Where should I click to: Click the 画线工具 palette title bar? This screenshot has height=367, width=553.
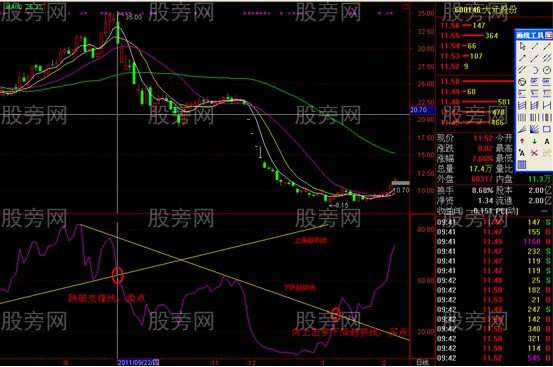[x=530, y=35]
